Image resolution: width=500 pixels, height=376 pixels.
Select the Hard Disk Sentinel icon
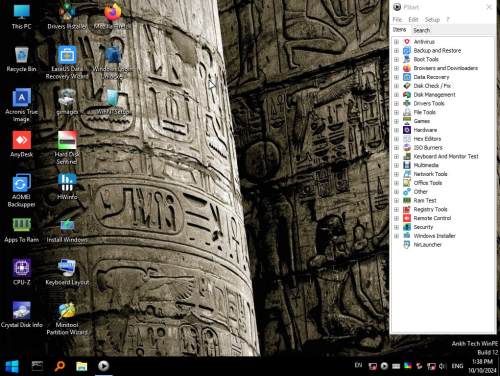coord(67,148)
